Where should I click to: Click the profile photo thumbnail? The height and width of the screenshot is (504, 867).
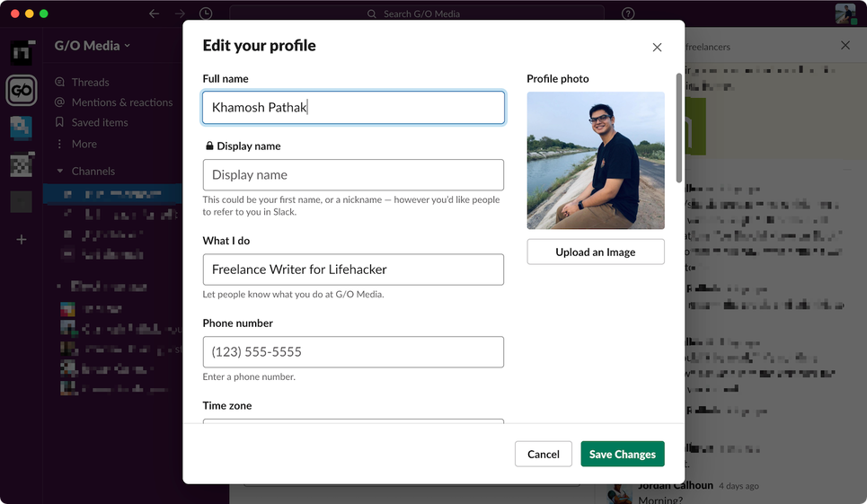coord(596,160)
